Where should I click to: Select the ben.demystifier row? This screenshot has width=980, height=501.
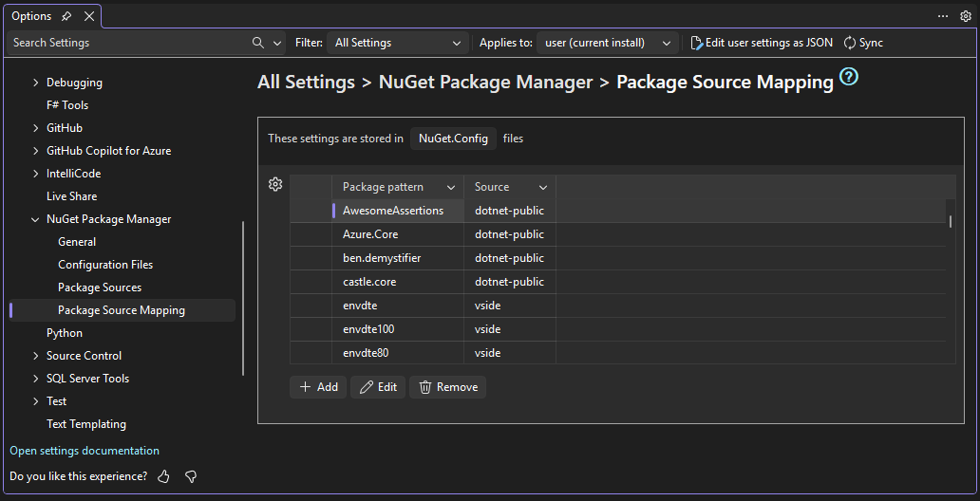(617, 258)
